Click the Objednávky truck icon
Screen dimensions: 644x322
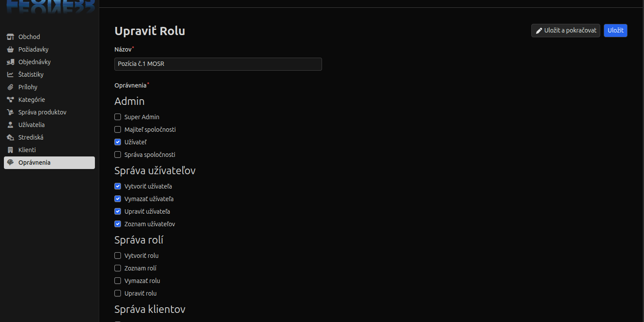[x=10, y=62]
